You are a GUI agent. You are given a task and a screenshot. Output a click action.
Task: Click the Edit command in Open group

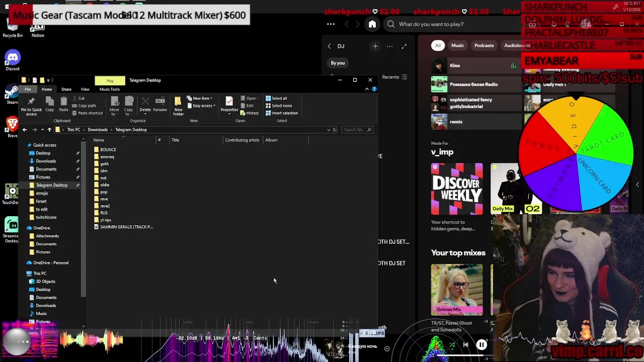coord(247,106)
